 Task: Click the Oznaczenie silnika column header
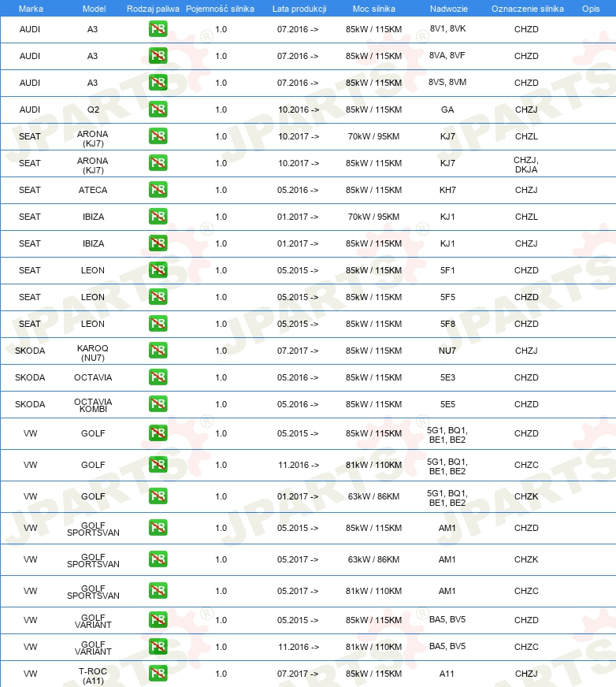528,9
